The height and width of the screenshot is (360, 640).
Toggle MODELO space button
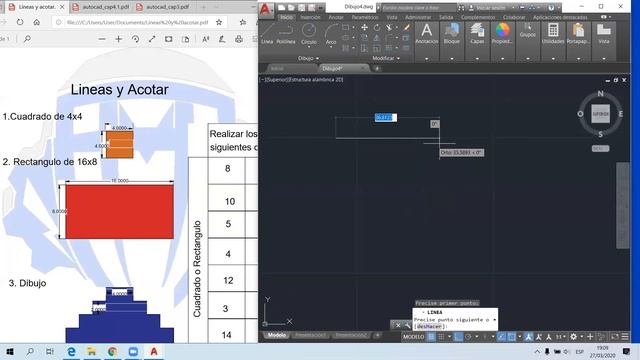pos(413,337)
